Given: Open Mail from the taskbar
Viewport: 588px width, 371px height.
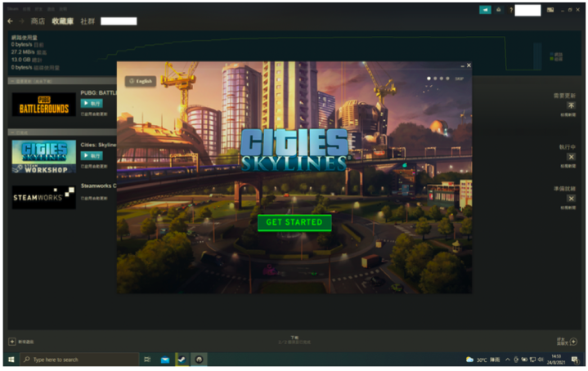Looking at the screenshot, I should pyautogui.click(x=165, y=360).
